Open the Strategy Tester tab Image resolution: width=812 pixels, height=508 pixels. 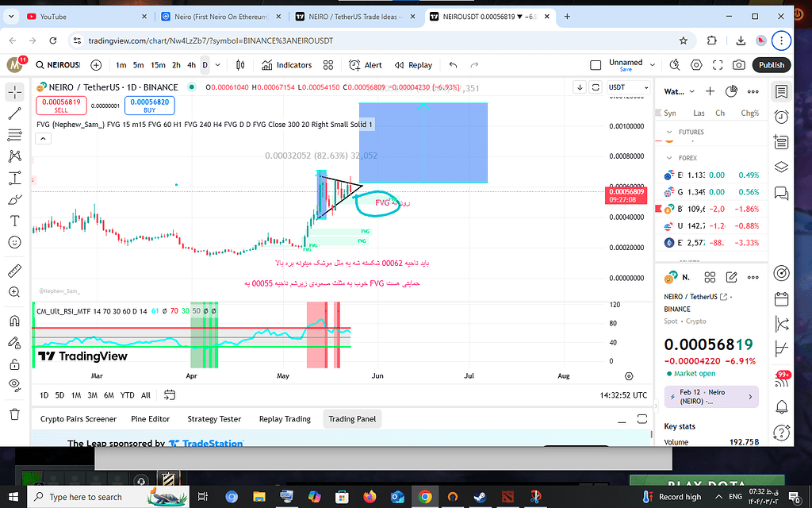click(214, 419)
